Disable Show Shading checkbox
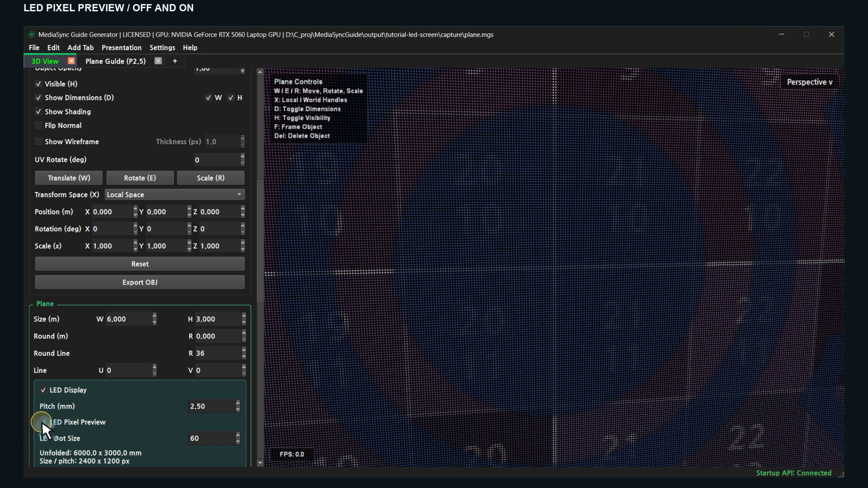This screenshot has height=488, width=868. tap(38, 112)
